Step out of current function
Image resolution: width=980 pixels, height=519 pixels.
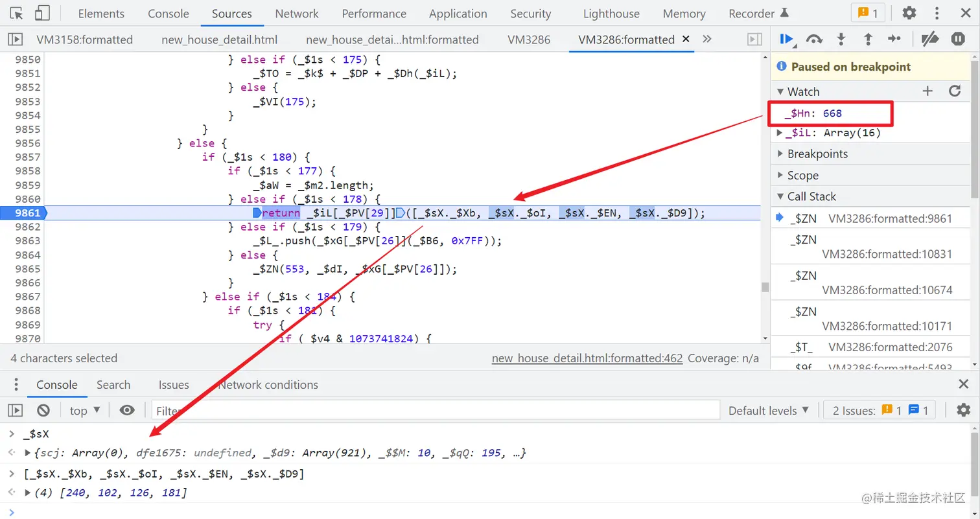pyautogui.click(x=868, y=40)
